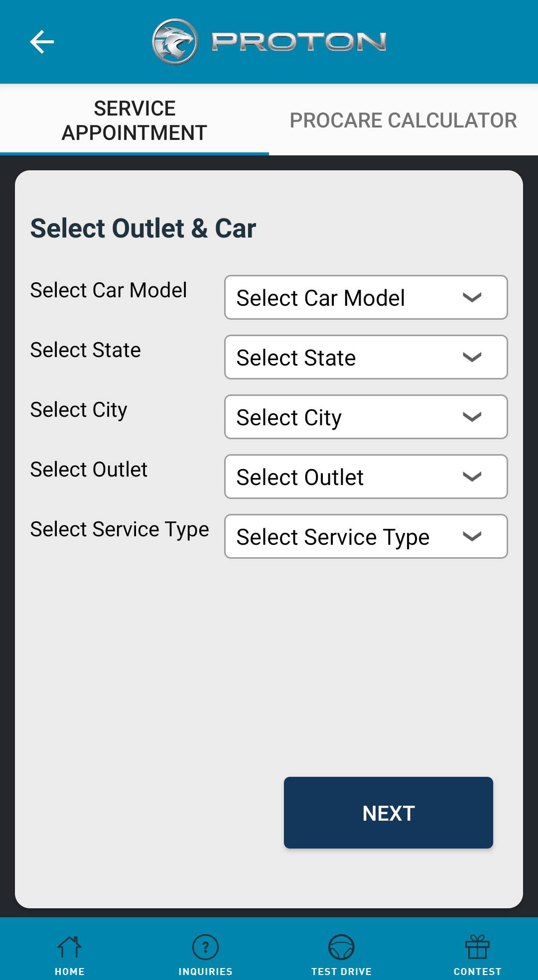Tap the Proton tiger logo emblem
This screenshot has height=980, width=538.
coord(175,42)
